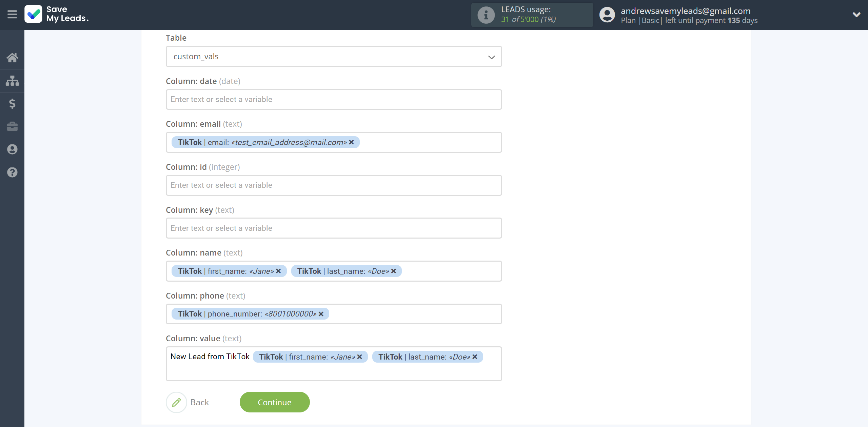Click last_name «Doe» tag in value column
The width and height of the screenshot is (868, 427).
click(x=427, y=357)
